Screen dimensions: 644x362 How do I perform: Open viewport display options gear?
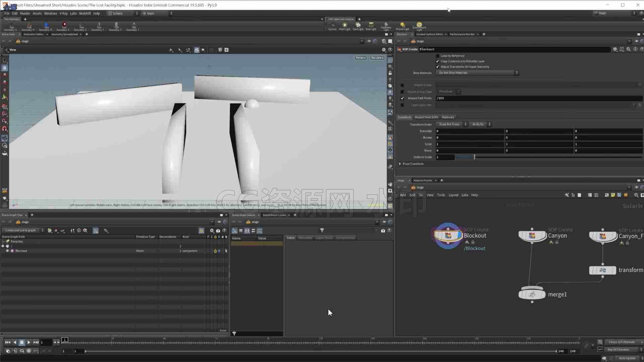(384, 50)
